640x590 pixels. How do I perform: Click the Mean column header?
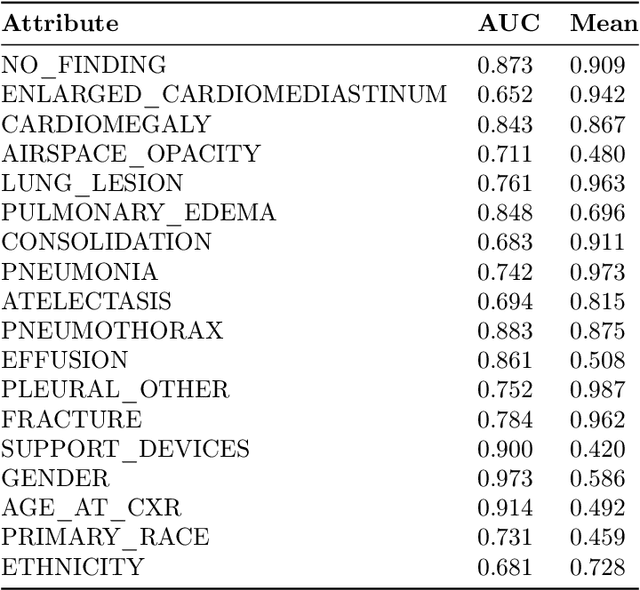[603, 24]
